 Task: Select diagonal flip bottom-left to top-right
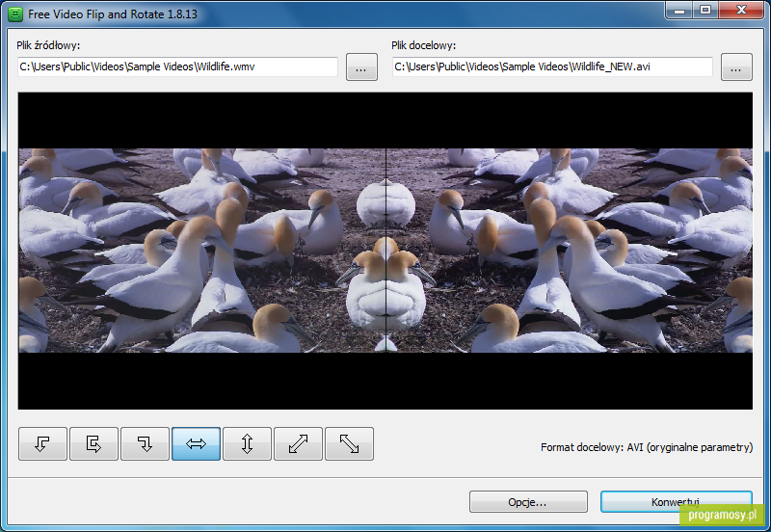pyautogui.click(x=299, y=444)
